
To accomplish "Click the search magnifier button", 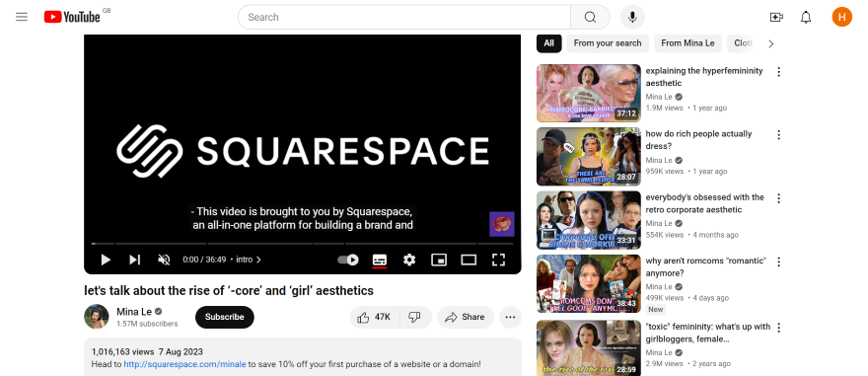I will (590, 17).
